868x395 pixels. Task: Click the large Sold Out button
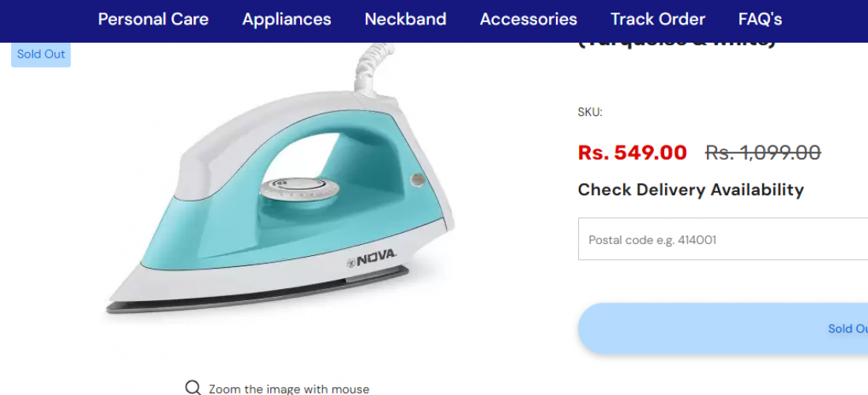[723, 329]
